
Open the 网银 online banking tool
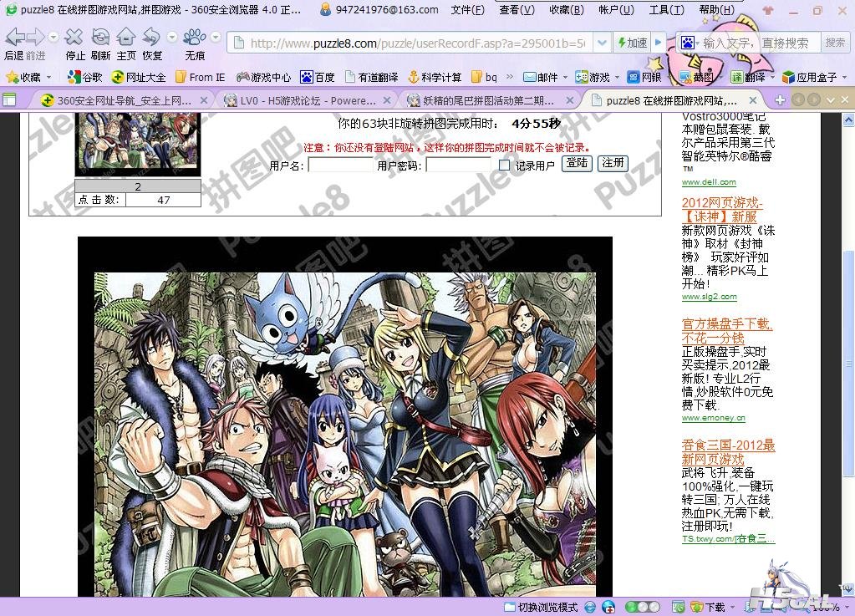(644, 78)
